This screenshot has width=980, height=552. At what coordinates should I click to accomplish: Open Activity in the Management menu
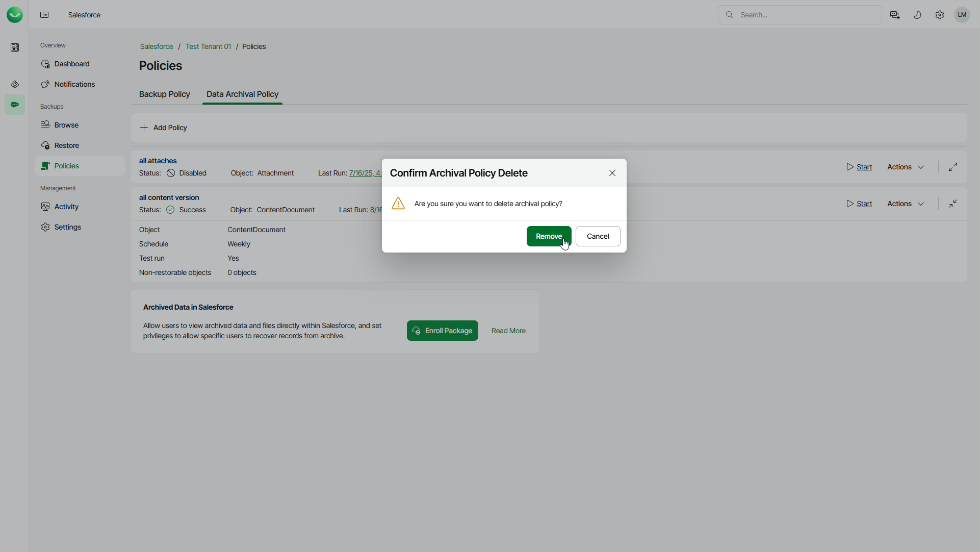[x=66, y=207]
